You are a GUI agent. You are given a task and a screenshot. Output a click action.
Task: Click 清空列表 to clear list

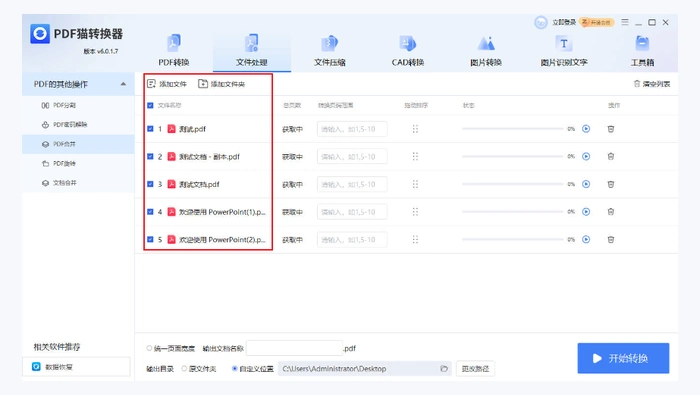coord(652,84)
